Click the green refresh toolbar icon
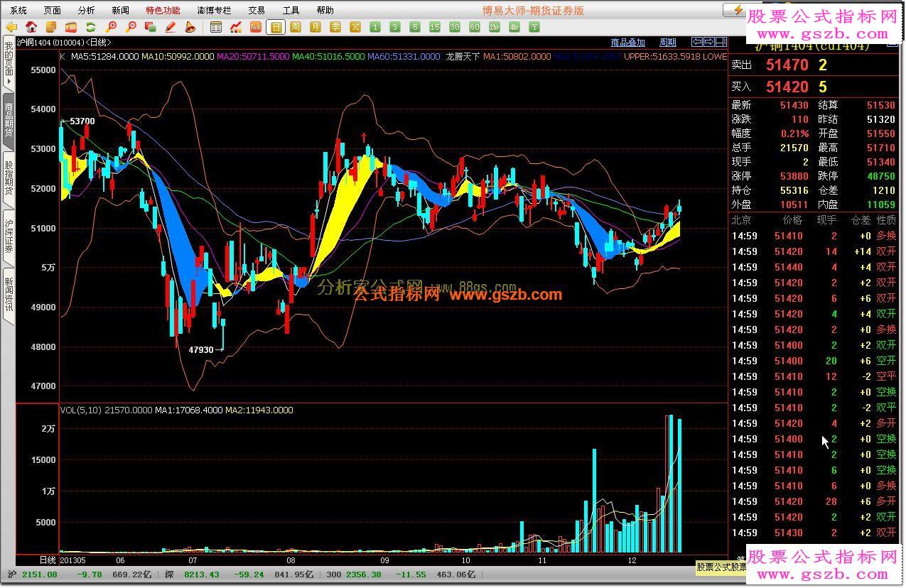Viewport: 906px width, 588px height. coord(90,27)
